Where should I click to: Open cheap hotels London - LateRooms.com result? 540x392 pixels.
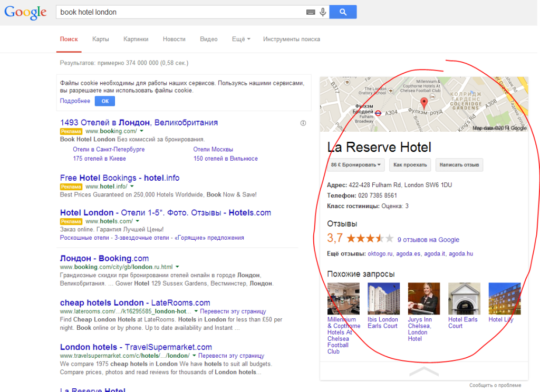[x=135, y=303]
